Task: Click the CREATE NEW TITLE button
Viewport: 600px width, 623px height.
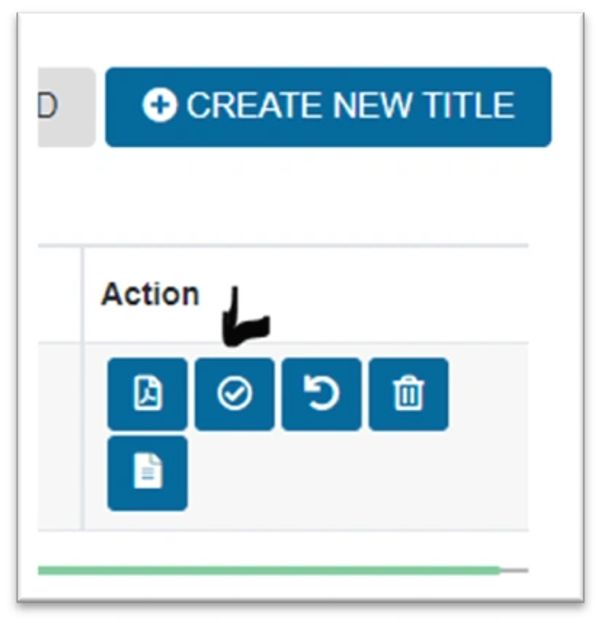Action: pos(328,107)
